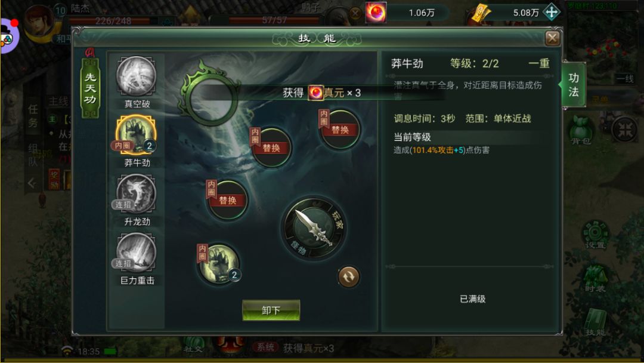Close the 技能 skill window
This screenshot has width=644, height=363.
tap(552, 38)
